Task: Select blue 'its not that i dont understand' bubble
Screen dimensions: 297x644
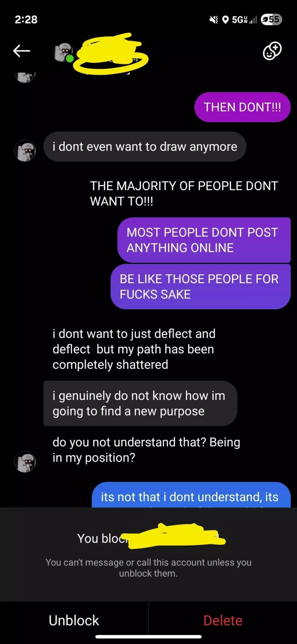Action: pyautogui.click(x=191, y=495)
